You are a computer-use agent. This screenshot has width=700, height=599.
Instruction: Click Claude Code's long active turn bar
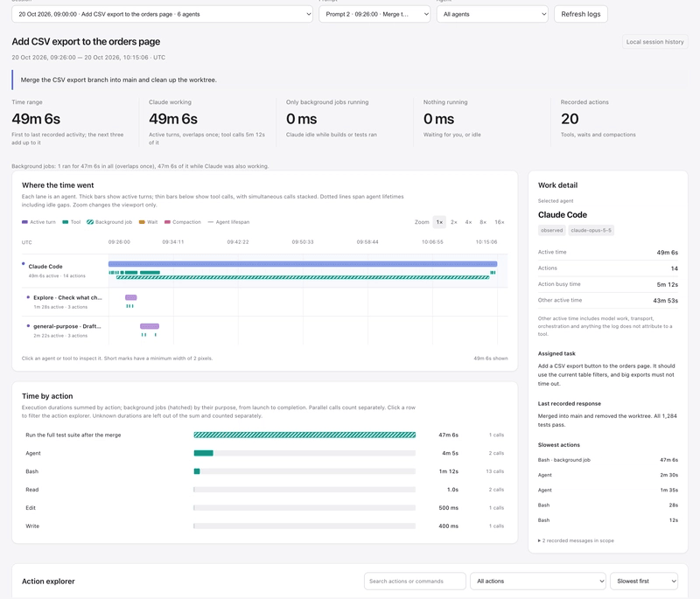[x=303, y=264]
